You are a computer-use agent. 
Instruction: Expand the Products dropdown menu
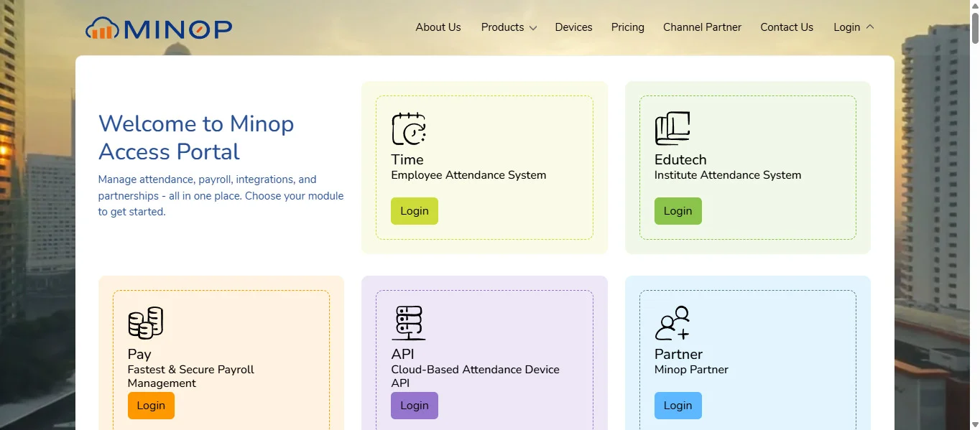pyautogui.click(x=509, y=27)
